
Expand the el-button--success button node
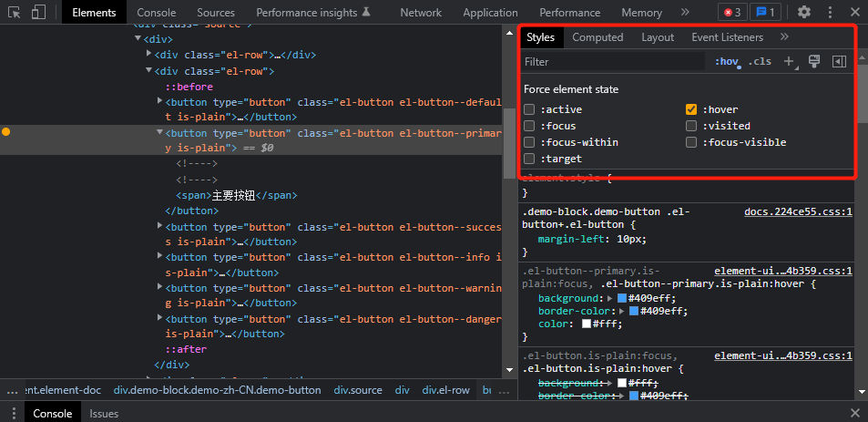[x=160, y=225]
